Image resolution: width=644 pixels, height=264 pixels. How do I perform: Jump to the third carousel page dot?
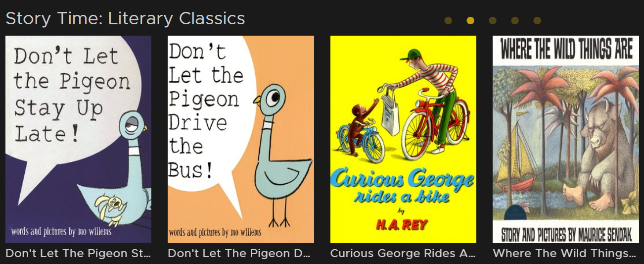tap(493, 20)
